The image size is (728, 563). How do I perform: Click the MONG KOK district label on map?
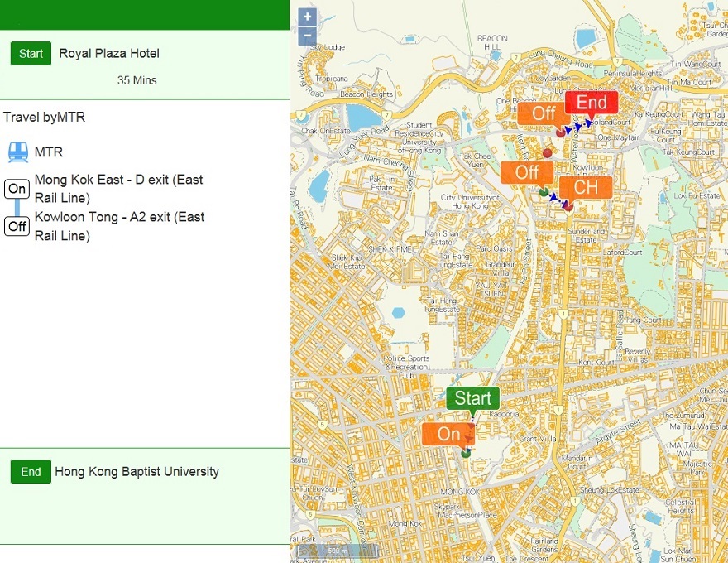[x=460, y=492]
